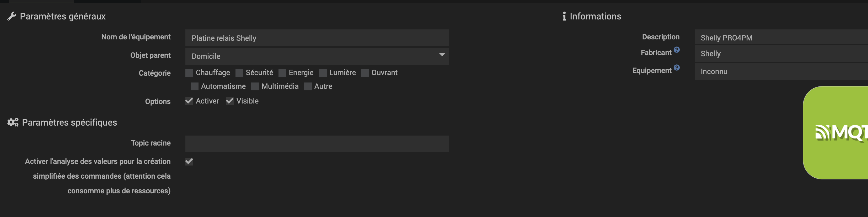Tick the Autre category checkbox
Screen dimensions: 868x217
point(308,86)
